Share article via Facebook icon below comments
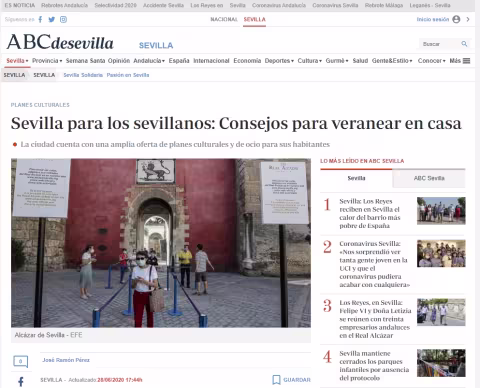 (x=21, y=381)
